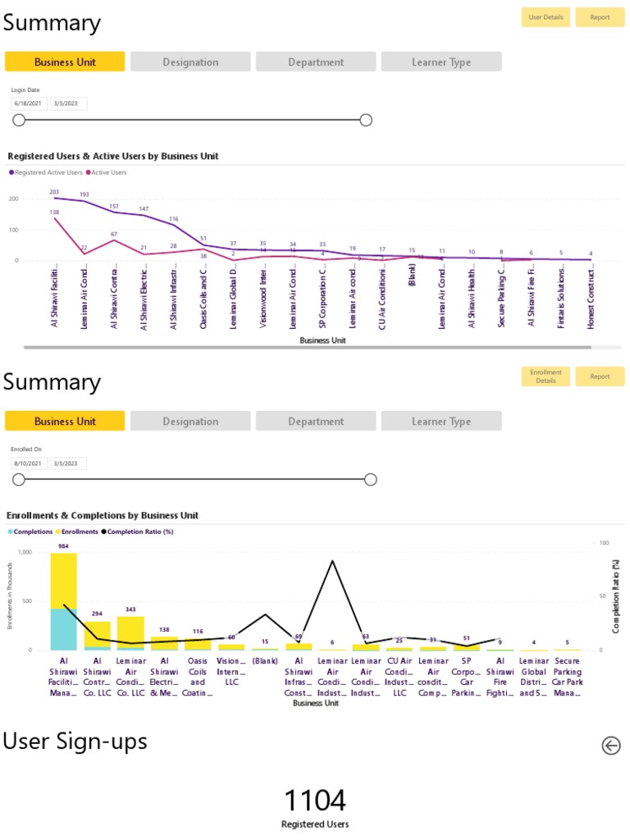Screen dimensions: 630x840
Task: Switch to Designation tab in Login Date summary
Action: pyautogui.click(x=190, y=62)
